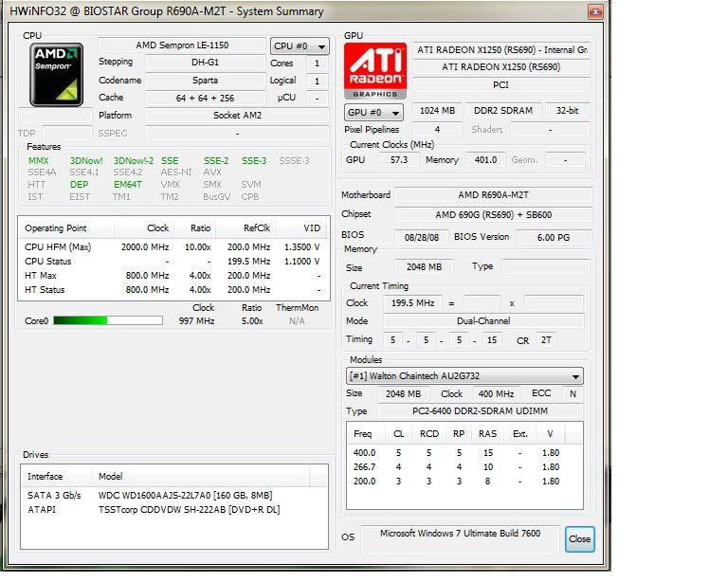Click the Core0 997 MHz clock value

(197, 320)
